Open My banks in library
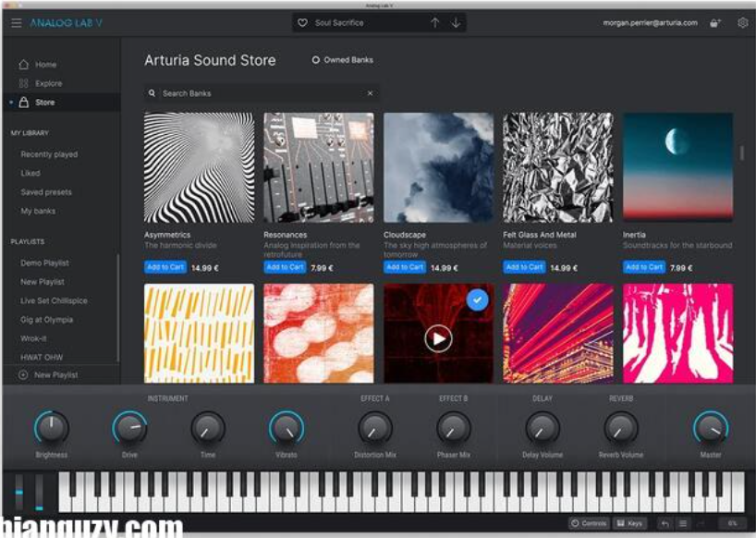756x538 pixels. (x=38, y=211)
